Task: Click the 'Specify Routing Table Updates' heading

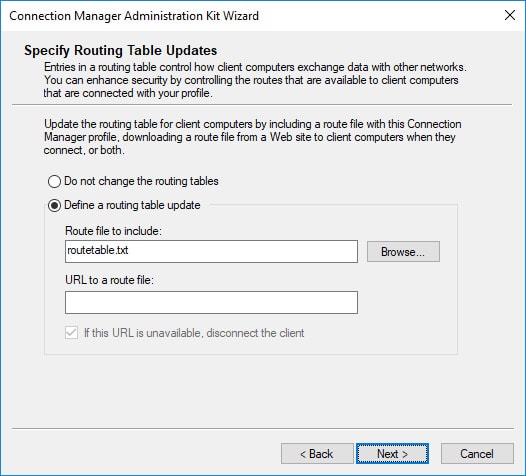Action: [x=121, y=50]
